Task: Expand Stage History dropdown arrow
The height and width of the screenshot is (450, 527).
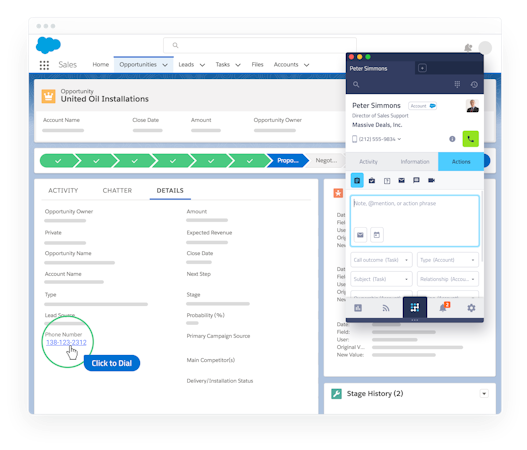Action: tap(484, 394)
